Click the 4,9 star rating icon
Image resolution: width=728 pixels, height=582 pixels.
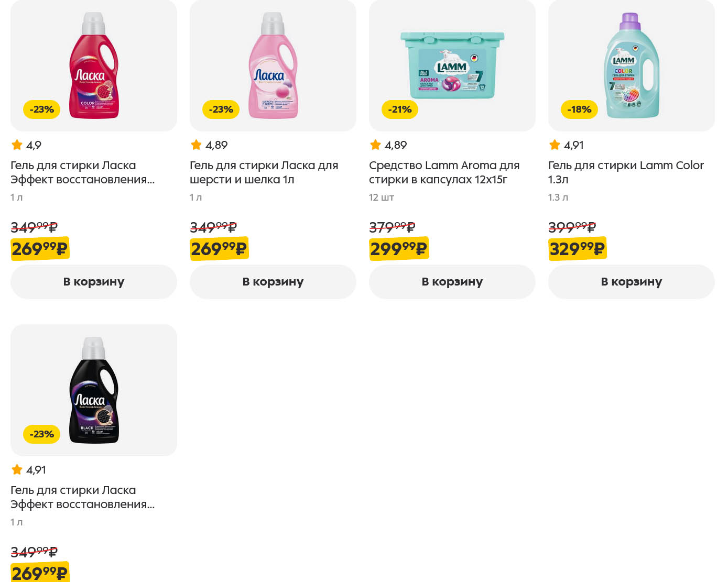(17, 145)
